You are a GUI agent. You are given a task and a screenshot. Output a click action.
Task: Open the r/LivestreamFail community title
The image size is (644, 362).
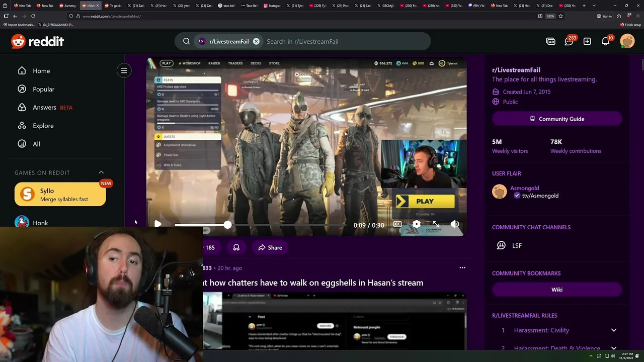pos(516,70)
